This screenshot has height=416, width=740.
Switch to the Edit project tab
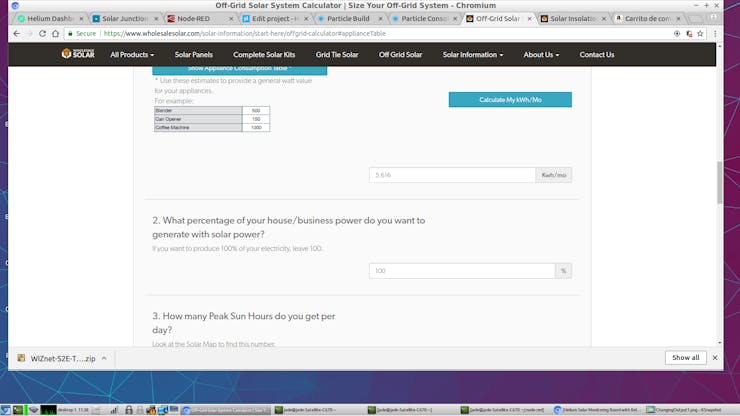coord(271,19)
